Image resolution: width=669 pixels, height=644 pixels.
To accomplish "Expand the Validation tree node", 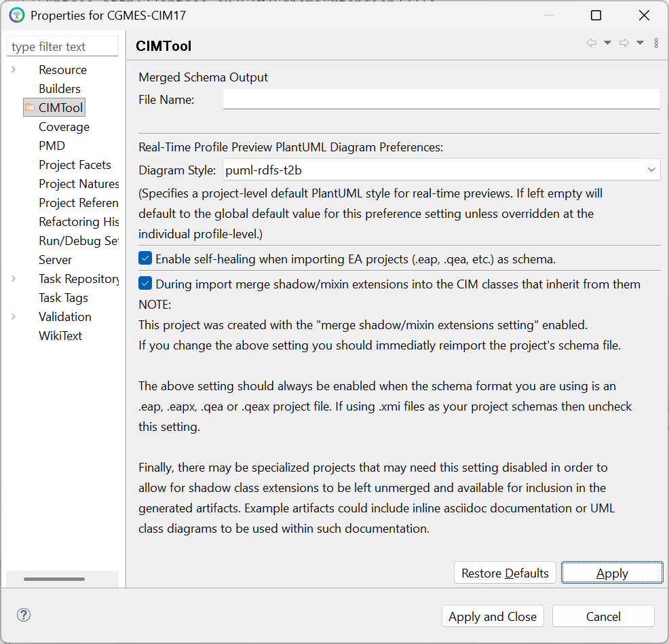I will 14,317.
